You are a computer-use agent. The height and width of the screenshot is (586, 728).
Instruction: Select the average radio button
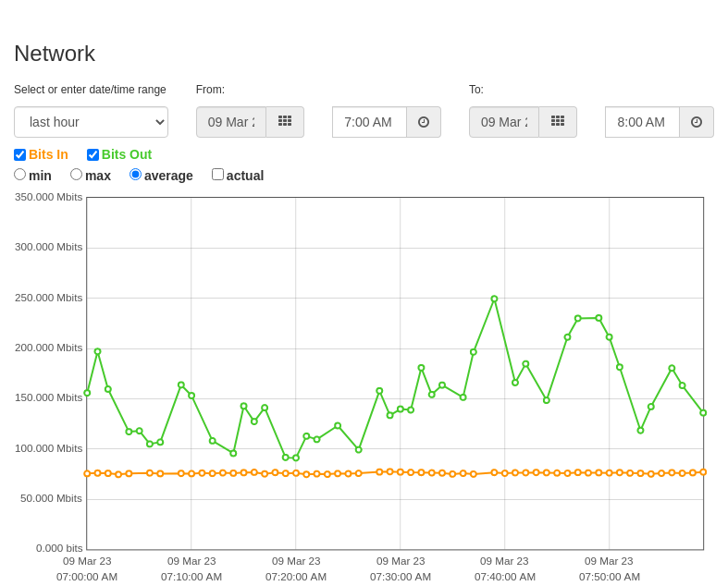click(135, 175)
